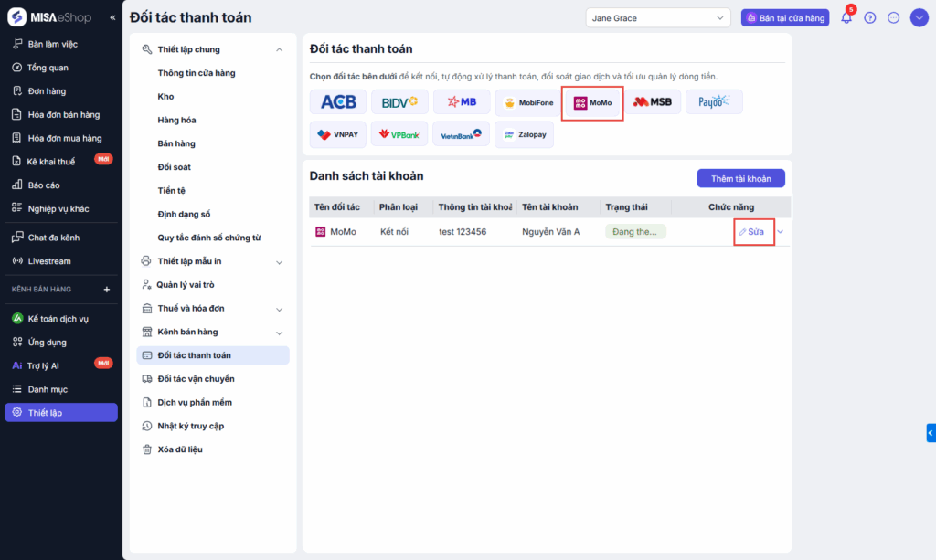The width and height of the screenshot is (936, 560).
Task: Open the notifications bell icon
Action: (846, 17)
